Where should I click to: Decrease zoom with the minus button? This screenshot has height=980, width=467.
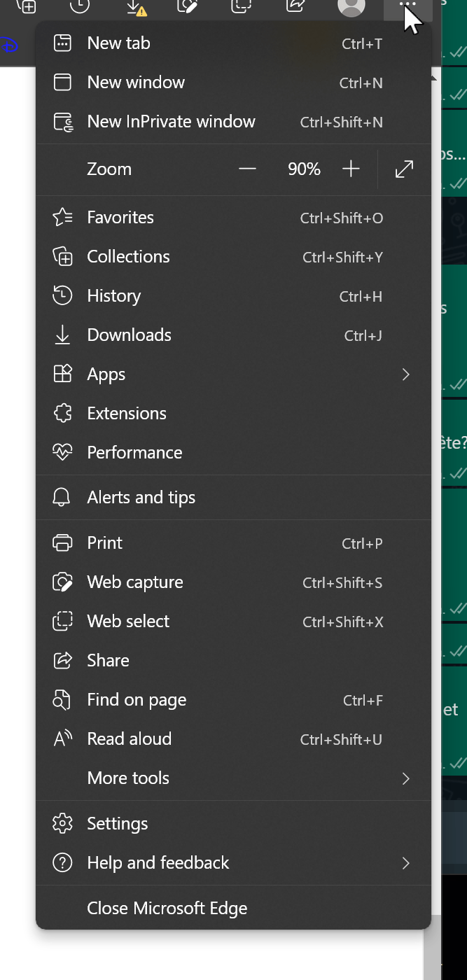[247, 169]
